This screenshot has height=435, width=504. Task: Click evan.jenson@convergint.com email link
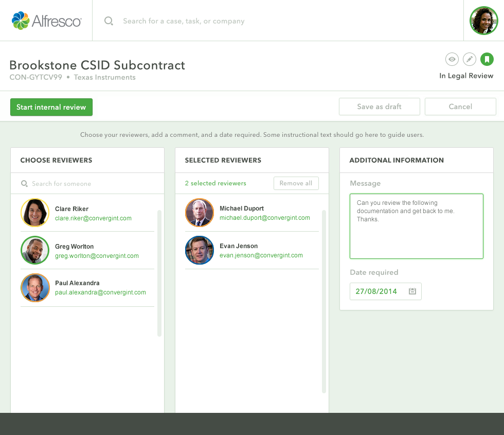point(261,255)
